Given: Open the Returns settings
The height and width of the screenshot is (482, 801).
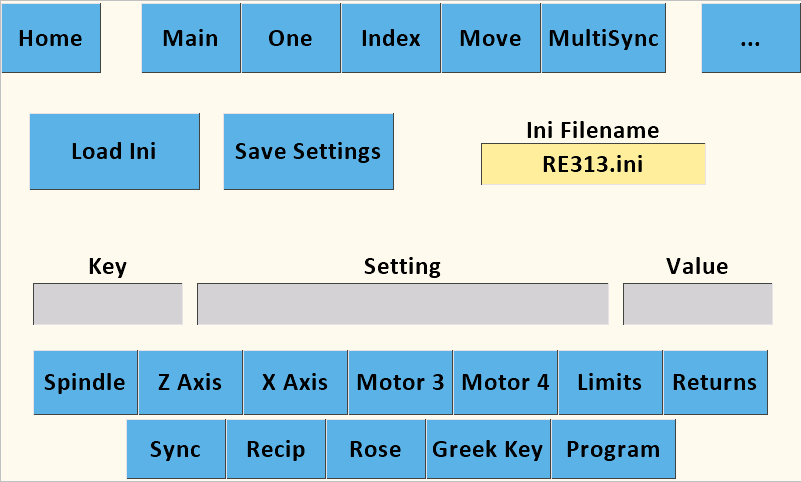Looking at the screenshot, I should [715, 382].
